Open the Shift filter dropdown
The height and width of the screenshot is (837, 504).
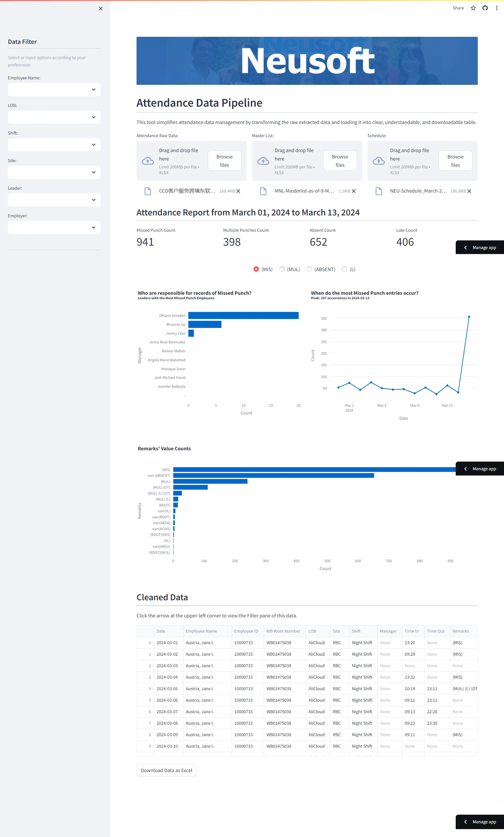[54, 145]
